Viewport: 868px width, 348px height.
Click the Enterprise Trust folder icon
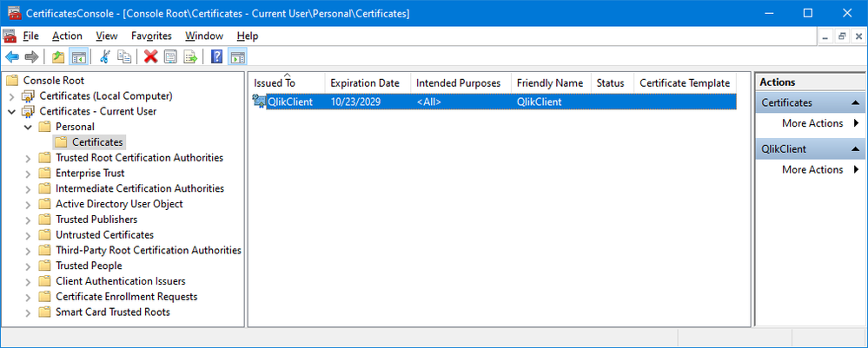coord(45,174)
